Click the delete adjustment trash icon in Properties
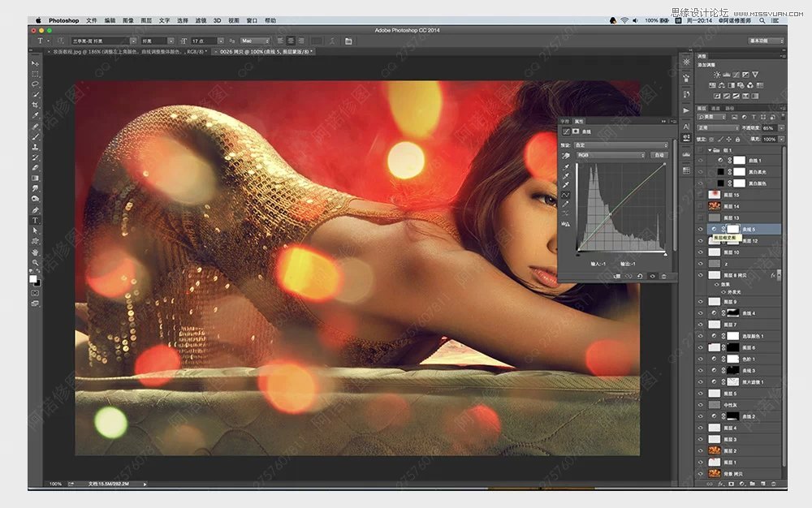 663,276
